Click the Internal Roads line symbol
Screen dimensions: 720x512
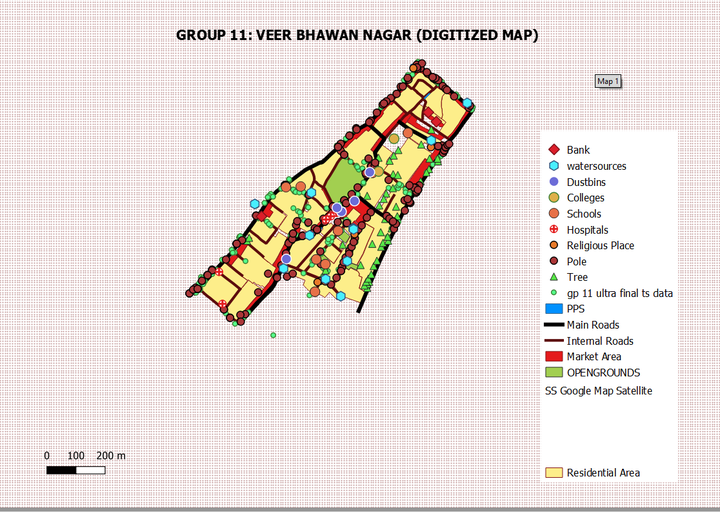click(x=553, y=341)
